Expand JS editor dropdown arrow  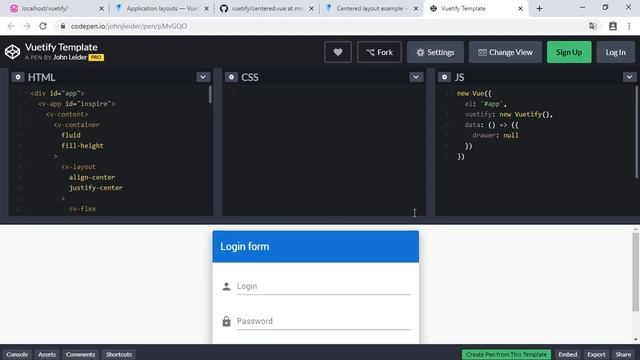tap(629, 77)
